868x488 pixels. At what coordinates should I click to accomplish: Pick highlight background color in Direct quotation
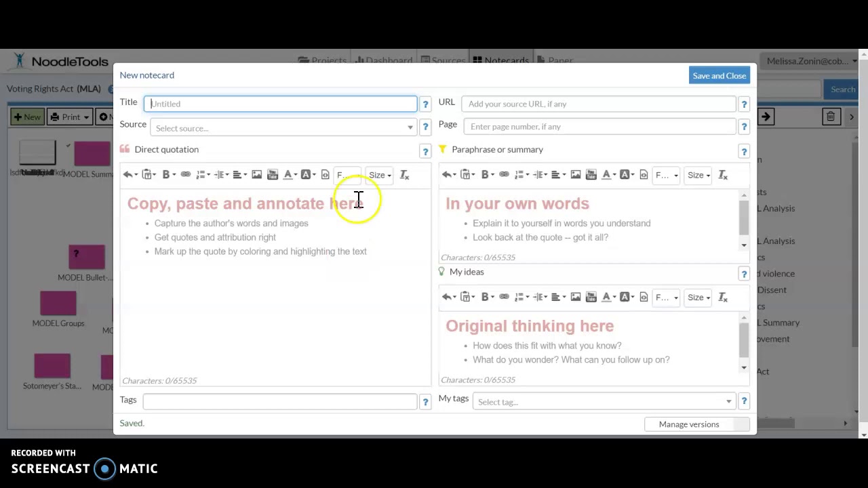[308, 175]
